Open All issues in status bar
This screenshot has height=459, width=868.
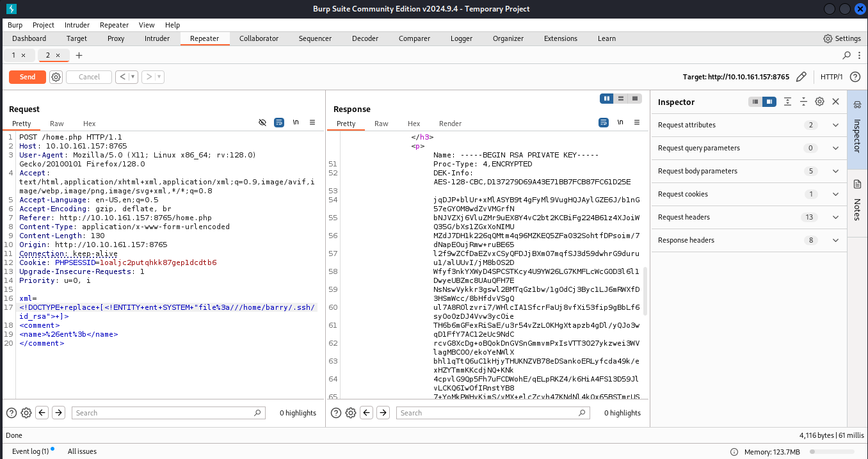82,451
